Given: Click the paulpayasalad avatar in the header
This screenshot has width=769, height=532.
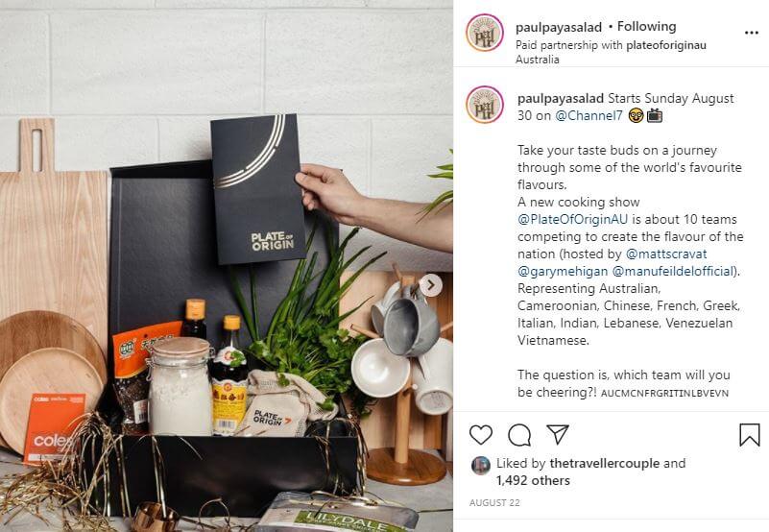Looking at the screenshot, I should (x=485, y=33).
